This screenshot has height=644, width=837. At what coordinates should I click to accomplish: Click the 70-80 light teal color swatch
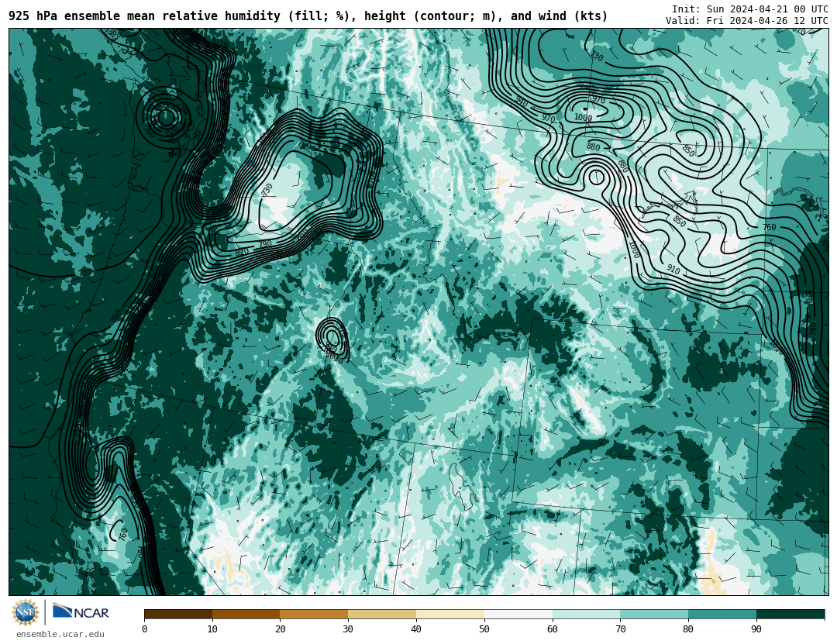coord(654,615)
